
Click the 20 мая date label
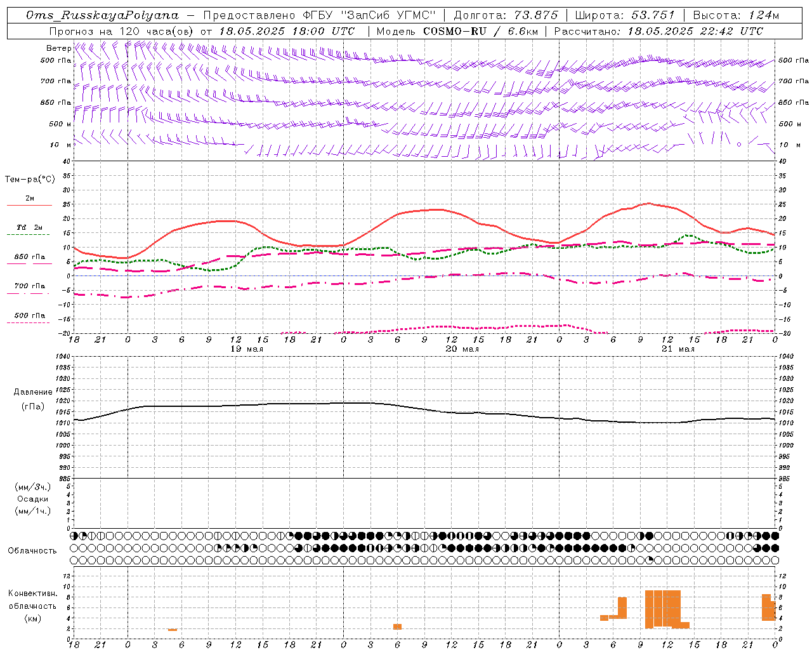(462, 349)
